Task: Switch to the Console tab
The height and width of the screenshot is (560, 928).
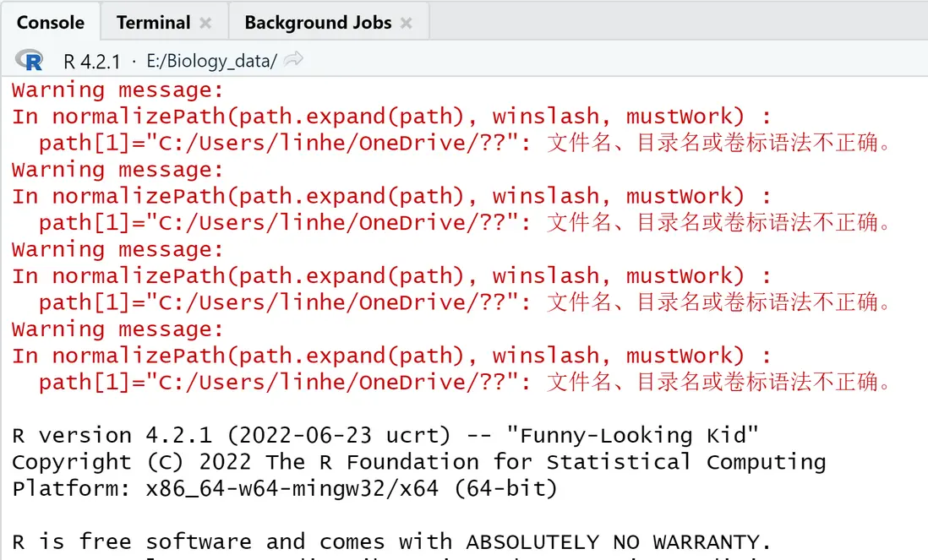Action: click(51, 23)
